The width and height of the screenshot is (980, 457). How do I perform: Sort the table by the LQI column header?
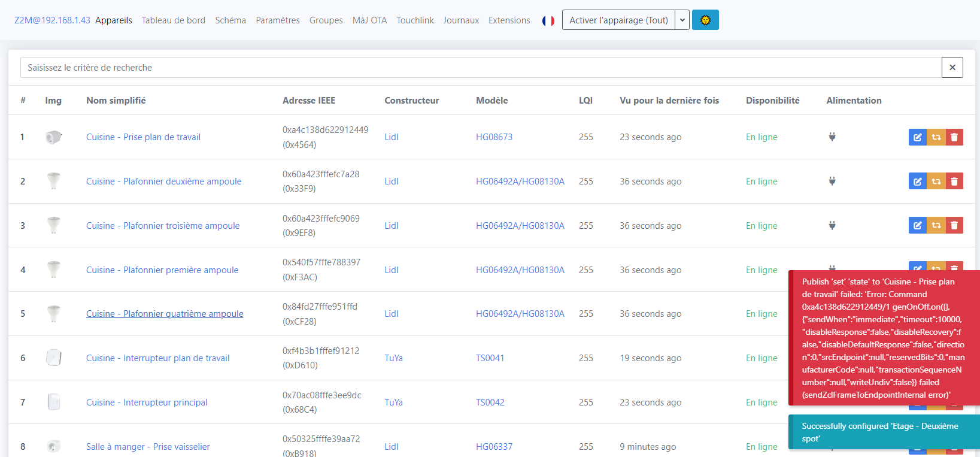[x=585, y=101]
